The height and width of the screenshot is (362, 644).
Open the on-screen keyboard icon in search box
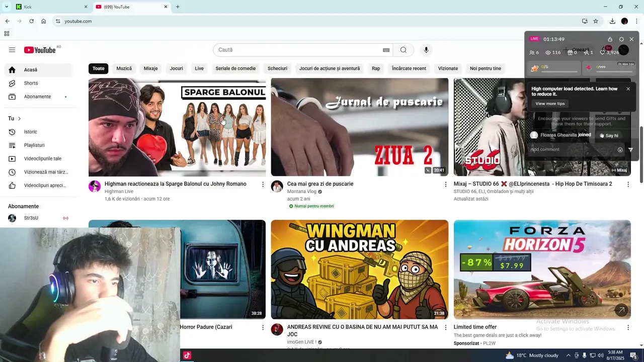tap(386, 50)
